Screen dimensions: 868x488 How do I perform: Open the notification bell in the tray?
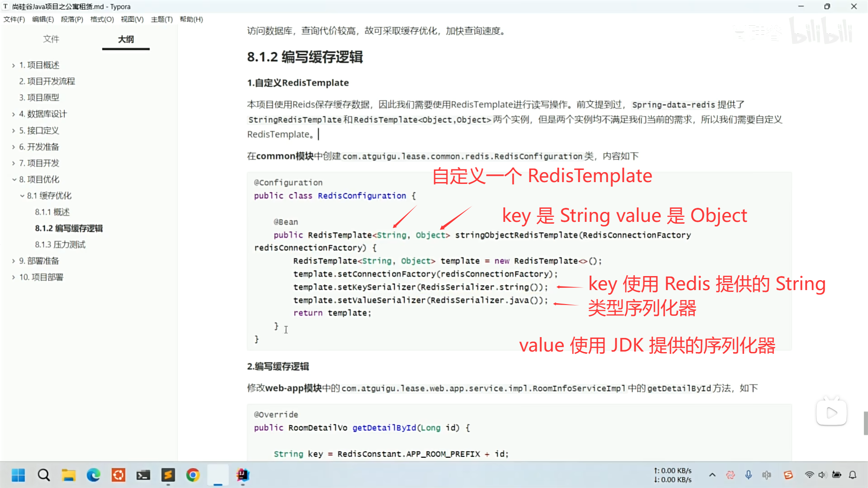pyautogui.click(x=853, y=475)
